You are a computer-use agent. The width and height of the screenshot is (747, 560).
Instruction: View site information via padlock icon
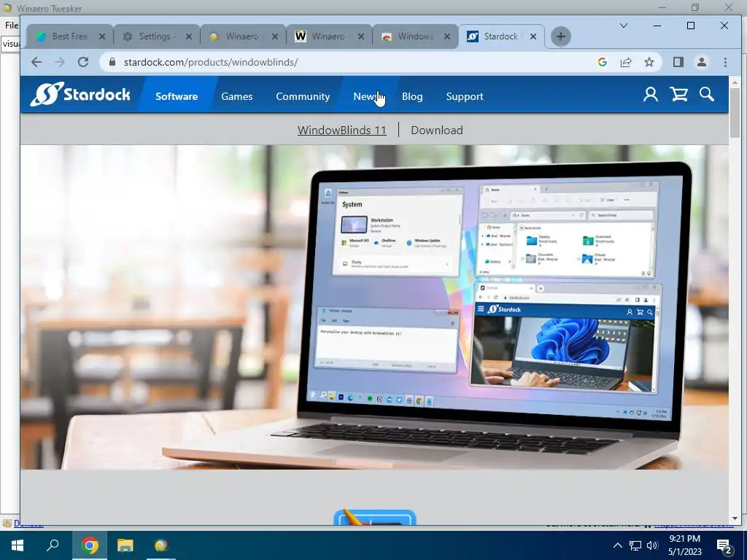coord(112,62)
